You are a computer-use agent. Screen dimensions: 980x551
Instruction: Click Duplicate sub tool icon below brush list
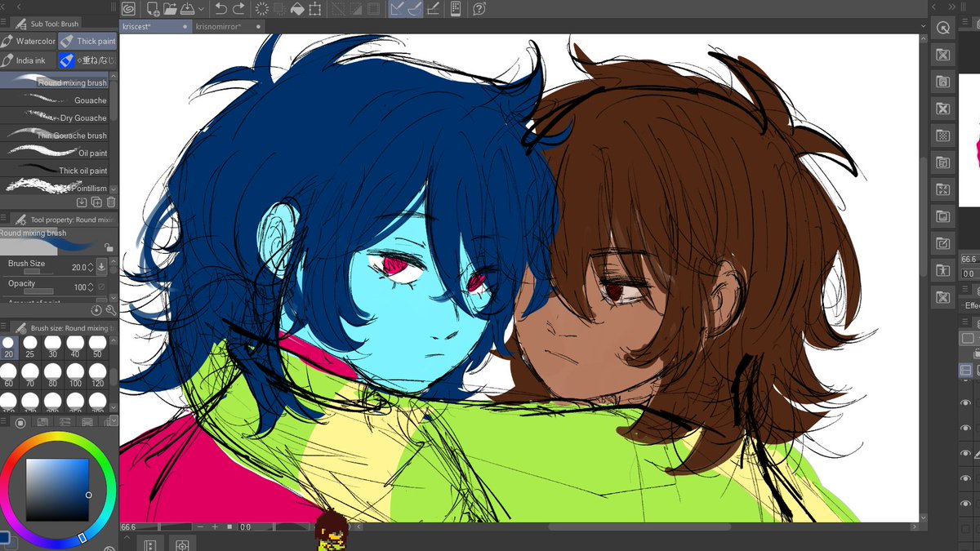coord(96,202)
